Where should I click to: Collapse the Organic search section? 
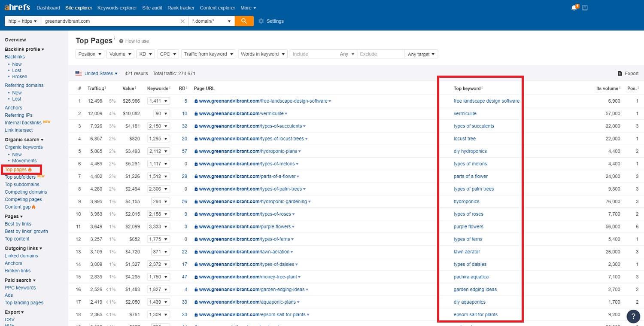[x=24, y=140]
